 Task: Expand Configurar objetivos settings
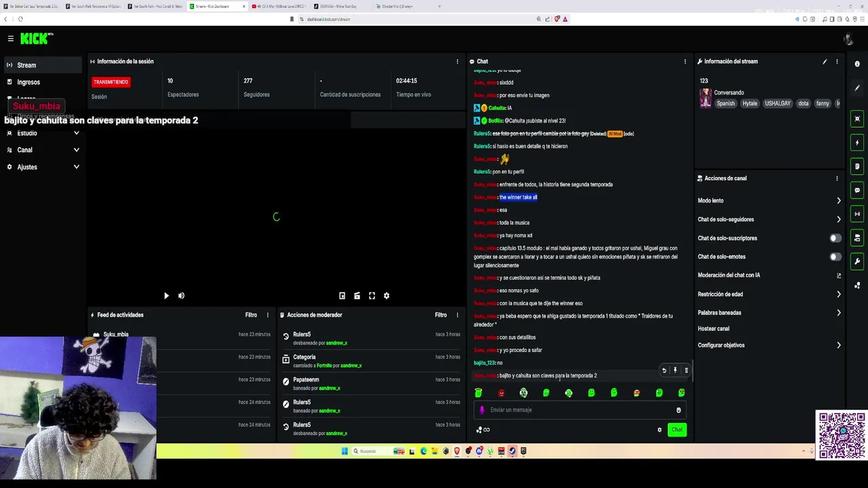coord(839,345)
